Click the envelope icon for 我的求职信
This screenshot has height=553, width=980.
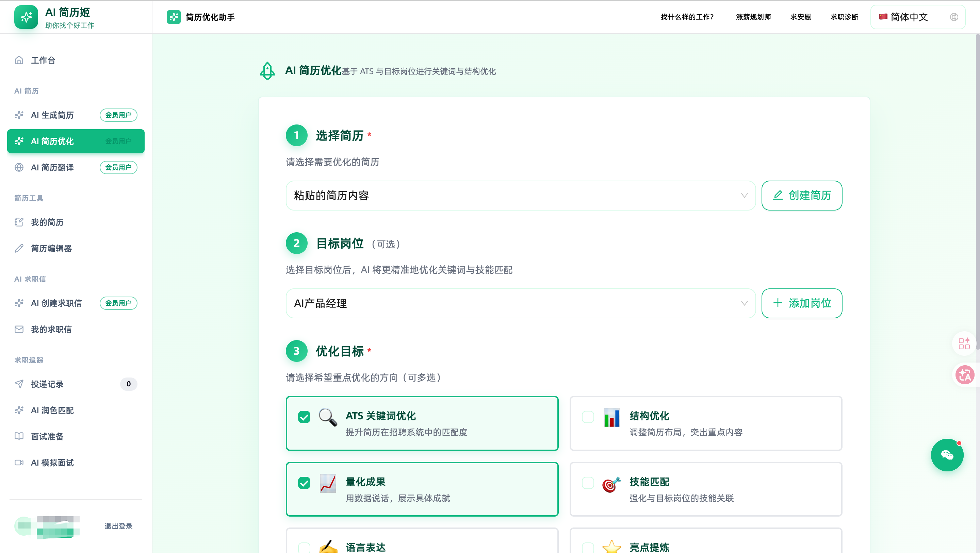(x=19, y=329)
